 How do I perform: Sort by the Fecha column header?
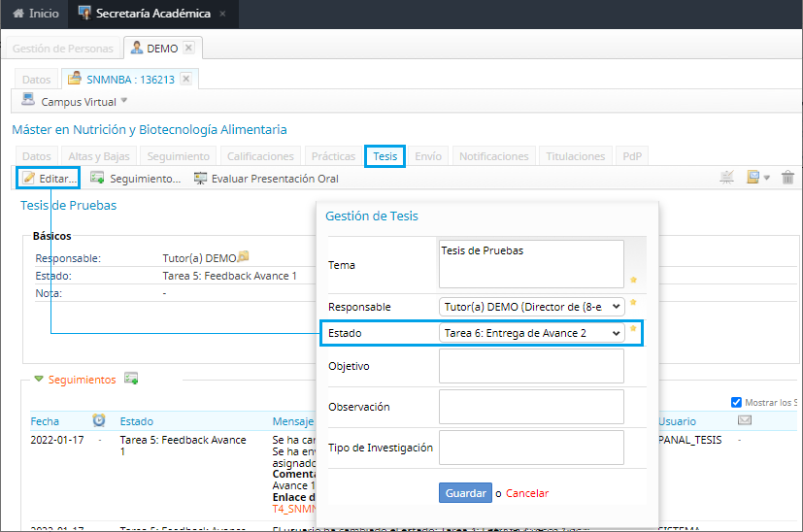pyautogui.click(x=45, y=421)
